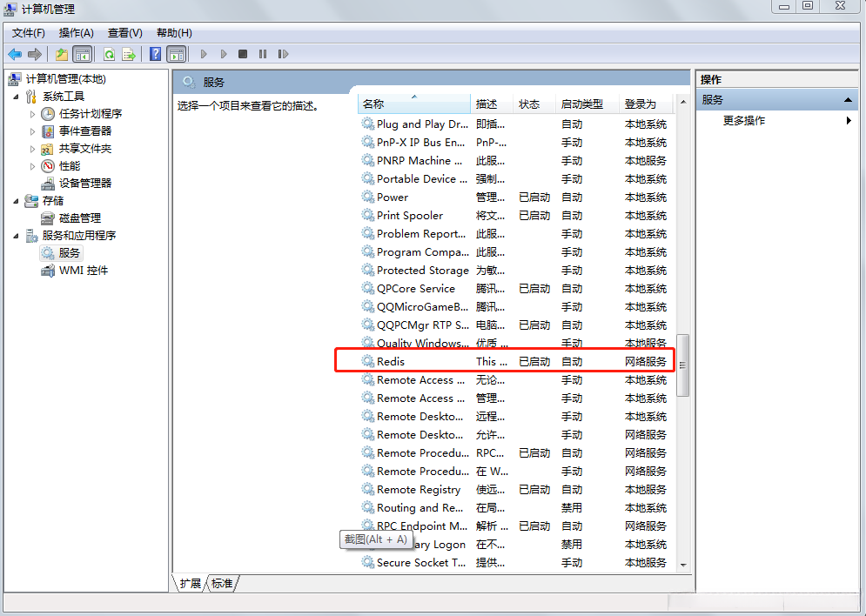The image size is (866, 616).
Task: Select the QQPCMgr RTP S... service row
Action: [516, 325]
